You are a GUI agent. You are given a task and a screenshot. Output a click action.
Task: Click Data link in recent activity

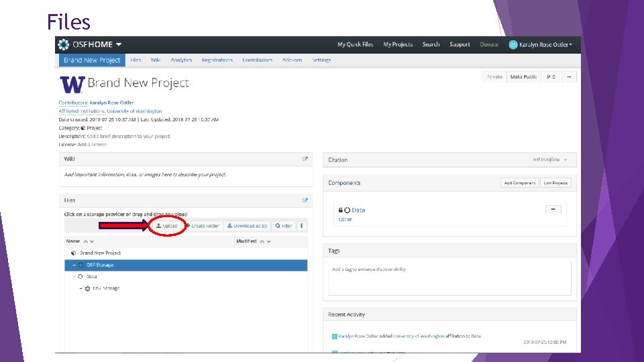476,336
